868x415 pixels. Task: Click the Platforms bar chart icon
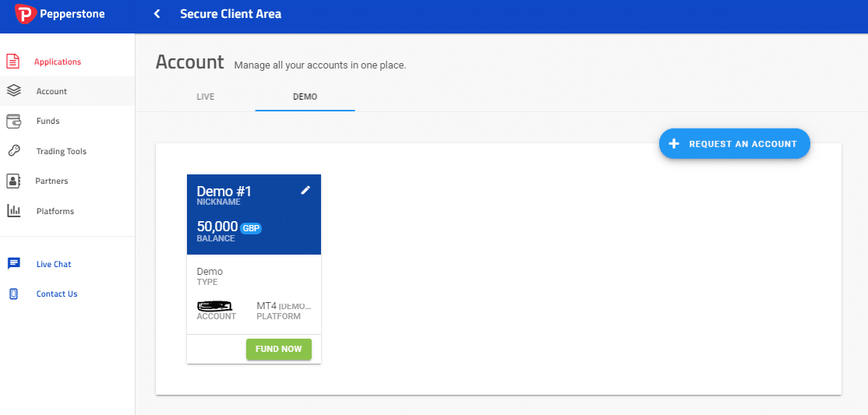click(13, 211)
